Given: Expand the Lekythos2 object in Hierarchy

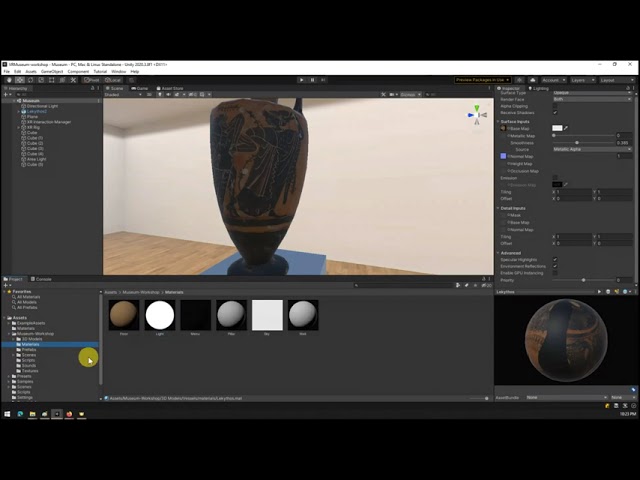Looking at the screenshot, I should [x=18, y=111].
